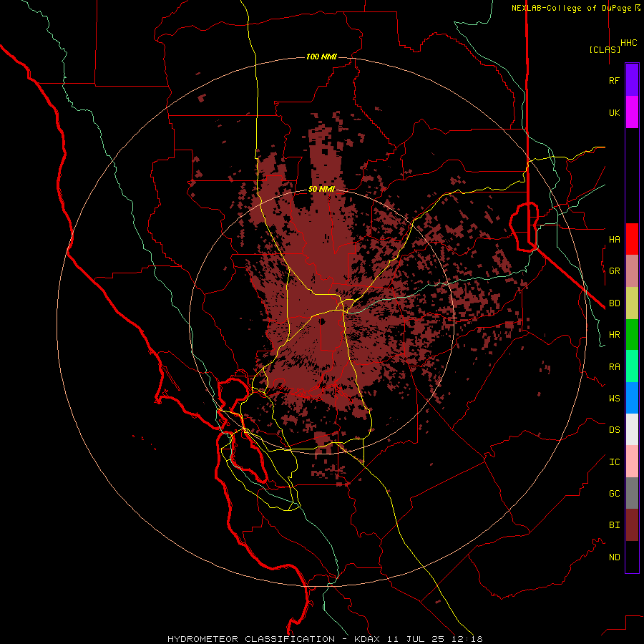Click the WS legend label

(x=614, y=399)
